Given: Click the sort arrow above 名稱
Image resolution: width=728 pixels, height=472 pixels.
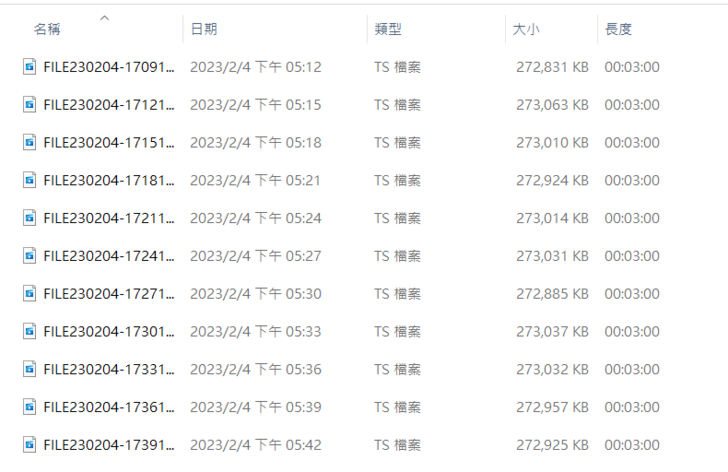Looking at the screenshot, I should (x=104, y=18).
